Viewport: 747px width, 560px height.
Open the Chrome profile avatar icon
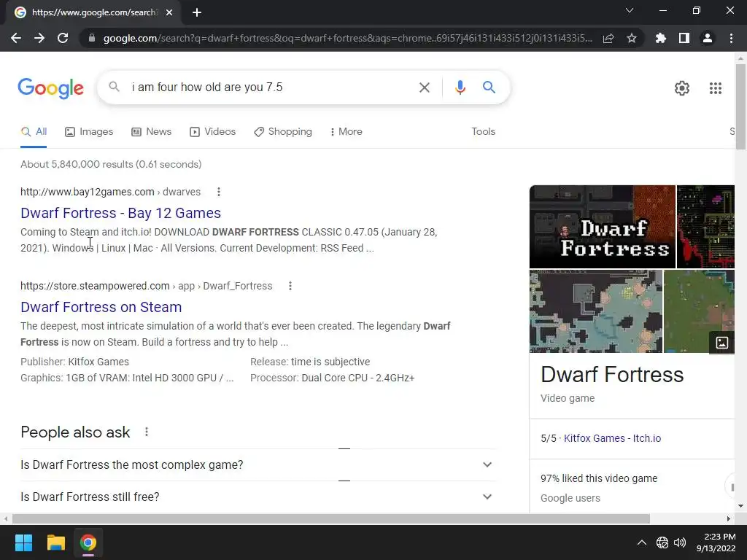coord(708,38)
